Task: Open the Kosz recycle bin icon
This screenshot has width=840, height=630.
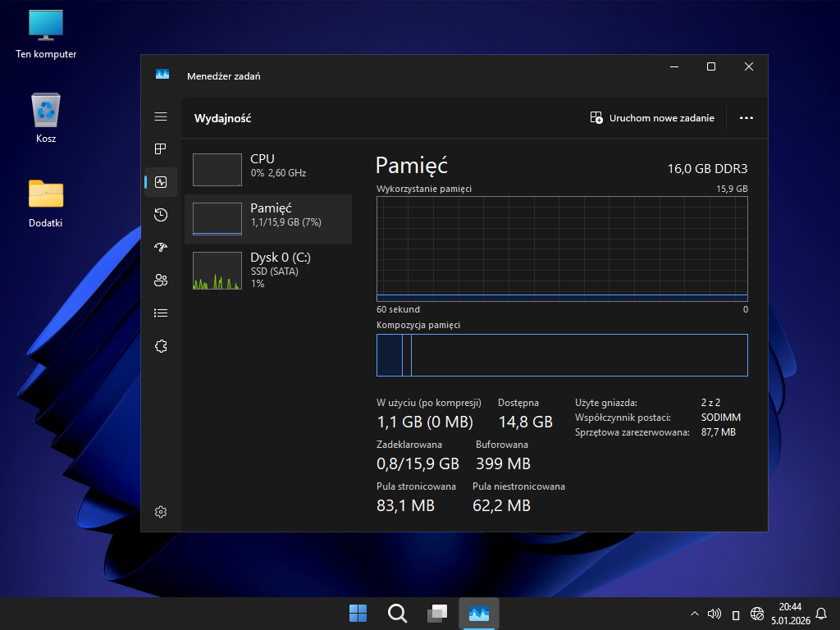Action: click(46, 118)
